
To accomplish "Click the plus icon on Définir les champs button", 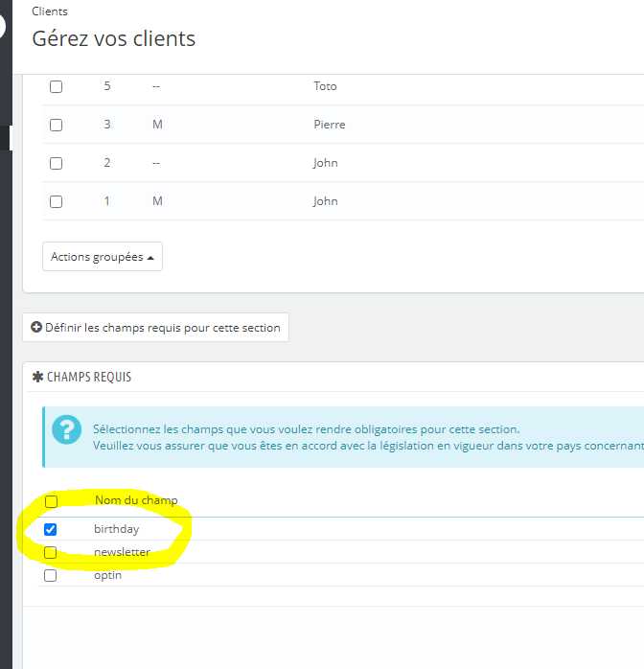I will 36,327.
